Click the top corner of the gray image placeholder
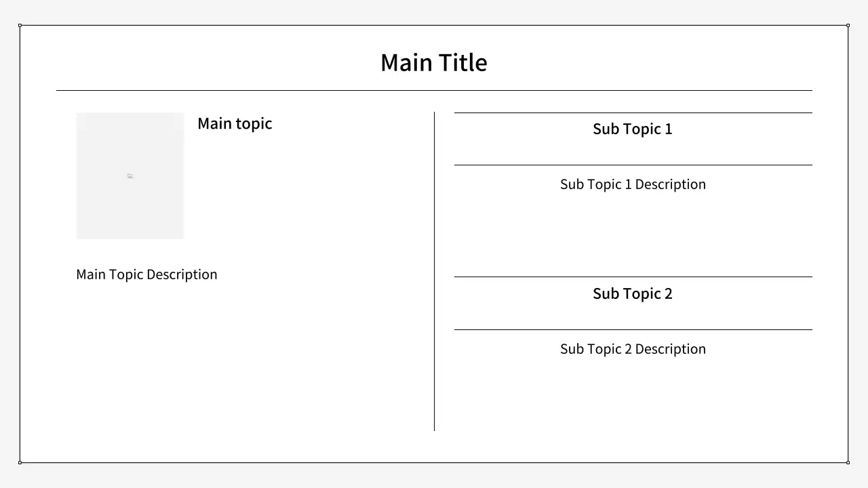 pos(77,114)
